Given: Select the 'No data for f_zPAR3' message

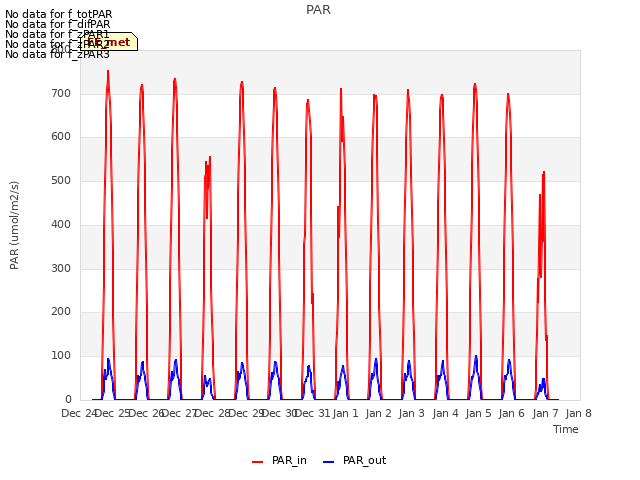Looking at the screenshot, I should [58, 54].
